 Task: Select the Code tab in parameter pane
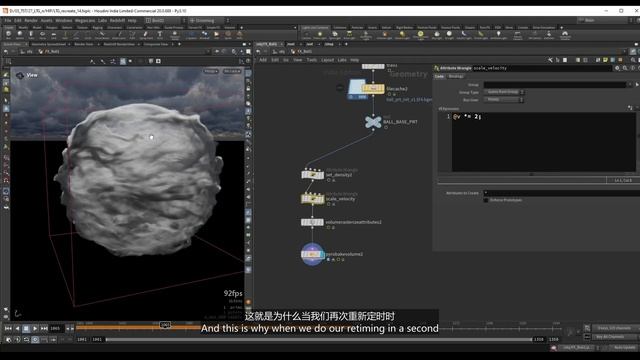(x=439, y=76)
